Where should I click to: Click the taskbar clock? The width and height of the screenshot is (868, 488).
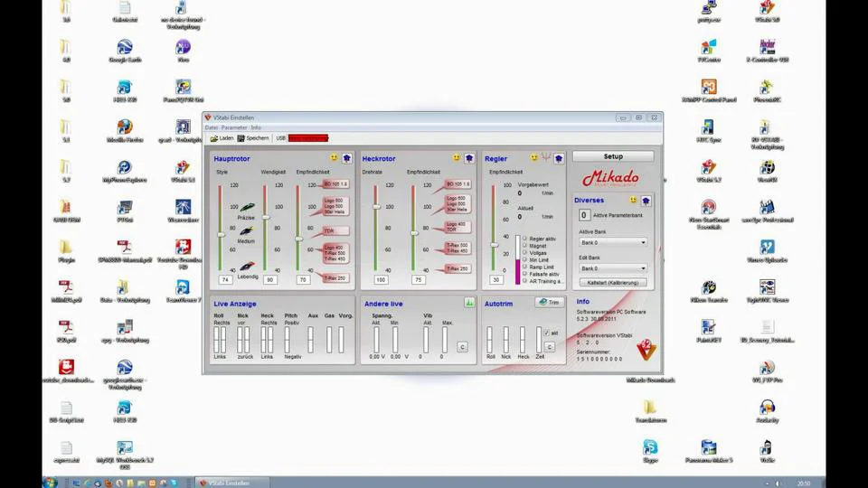pos(804,483)
